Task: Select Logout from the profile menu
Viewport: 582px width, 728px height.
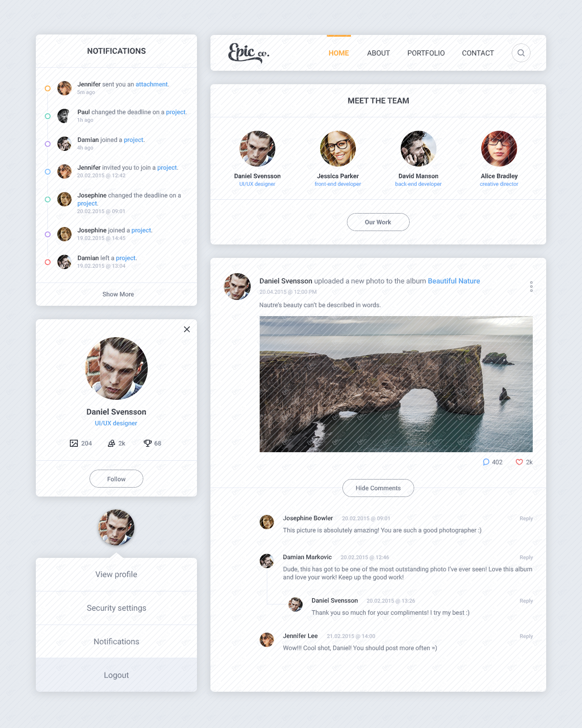Action: coord(116,675)
